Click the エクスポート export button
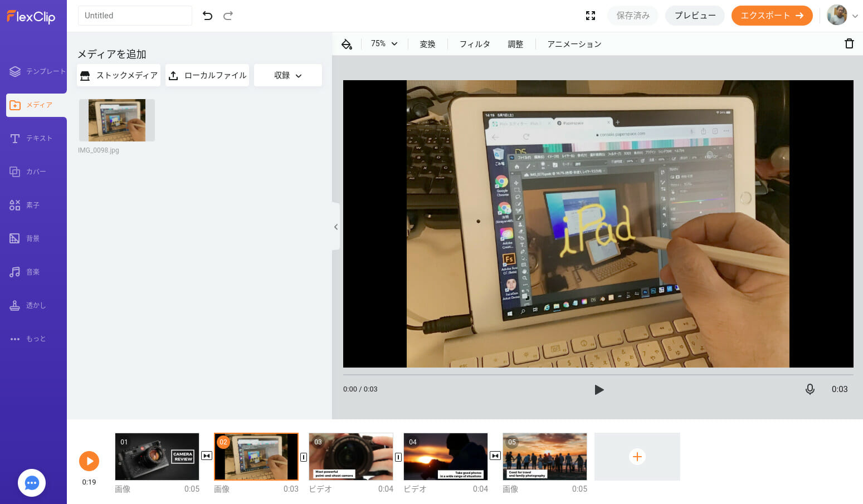The image size is (863, 504). pos(772,16)
